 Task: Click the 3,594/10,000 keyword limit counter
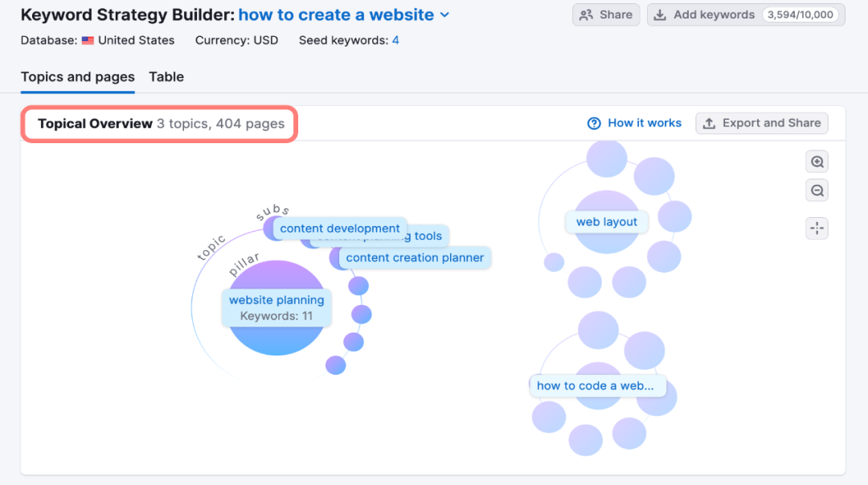tap(801, 14)
